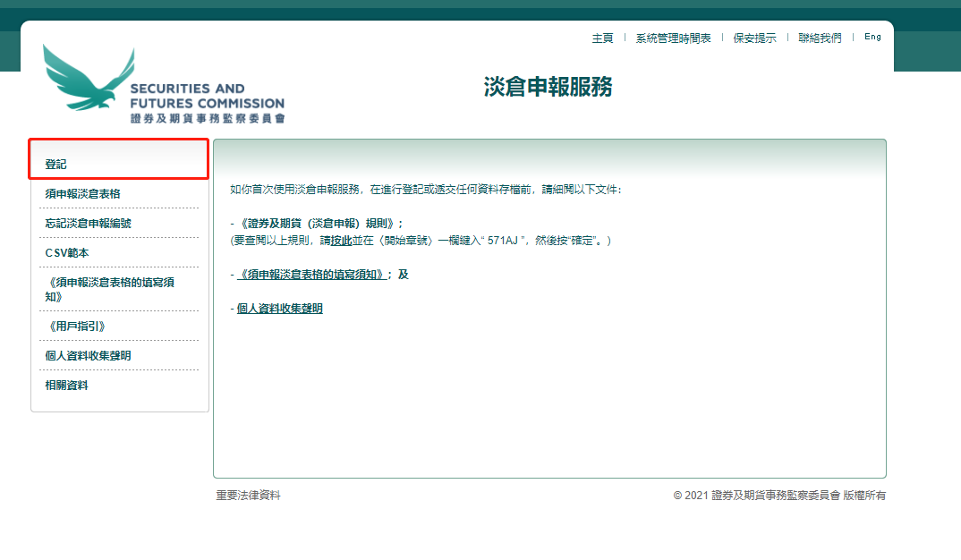Select 個人資料收集聲明 in the left sidebar

point(88,356)
